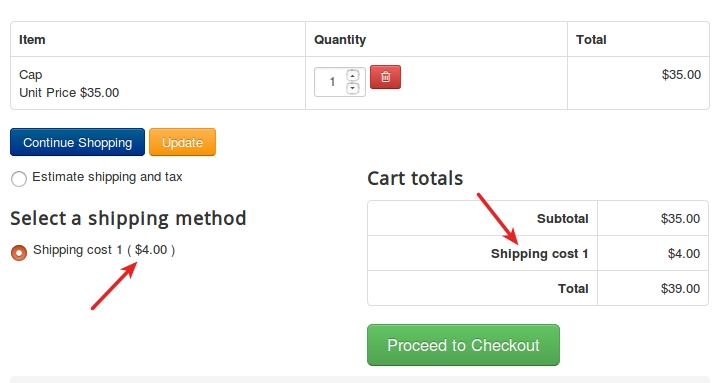This screenshot has width=722, height=383.
Task: Click the 'Select a shipping method' heading
Action: click(128, 218)
